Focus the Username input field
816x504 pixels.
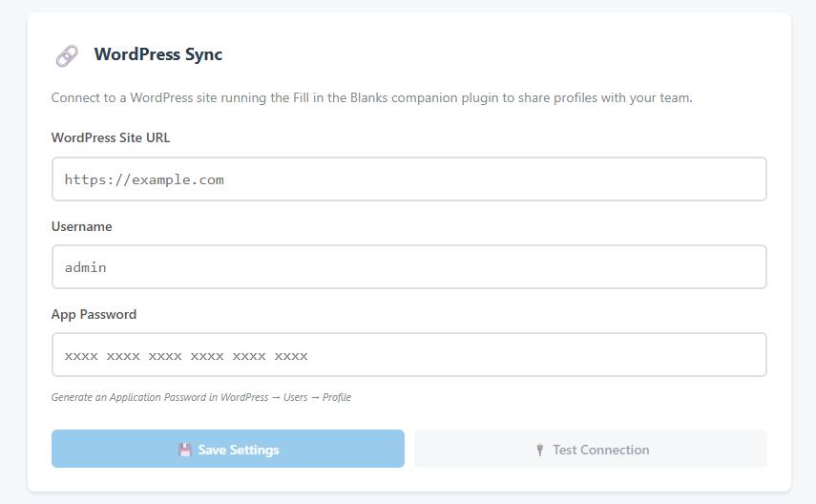click(x=409, y=267)
